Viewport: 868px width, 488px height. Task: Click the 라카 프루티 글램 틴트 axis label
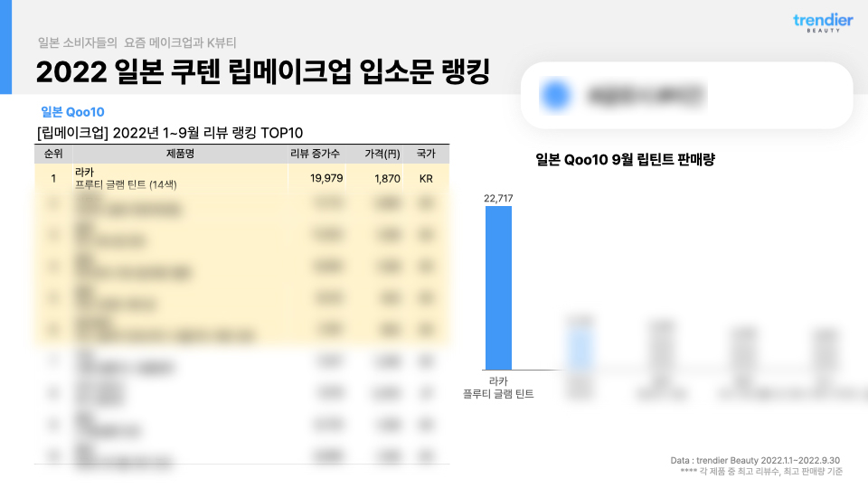[498, 388]
